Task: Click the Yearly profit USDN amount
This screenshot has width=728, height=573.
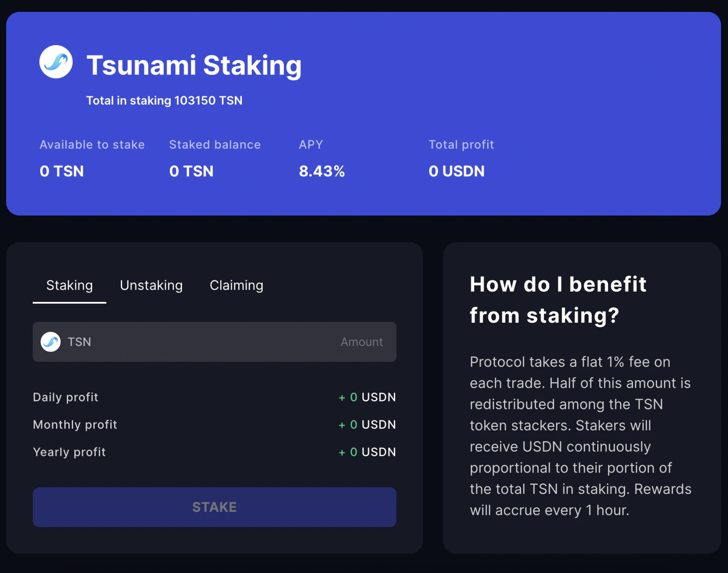Action: point(367,452)
